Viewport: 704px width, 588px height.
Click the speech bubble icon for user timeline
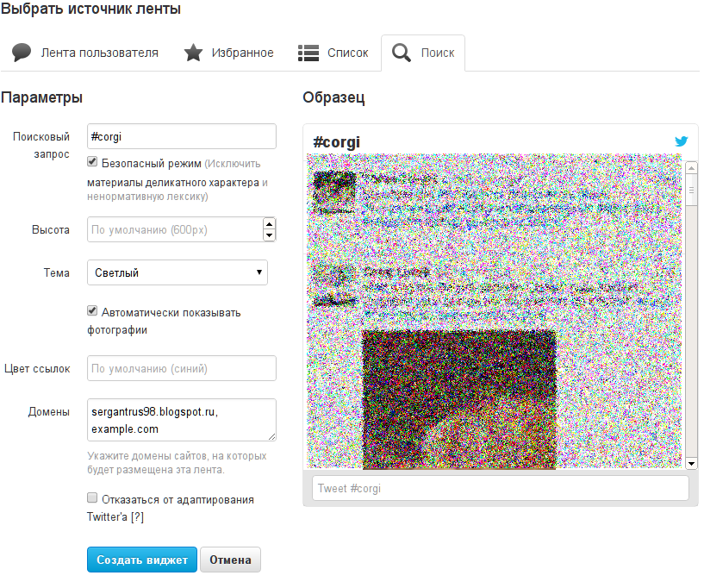click(x=21, y=53)
